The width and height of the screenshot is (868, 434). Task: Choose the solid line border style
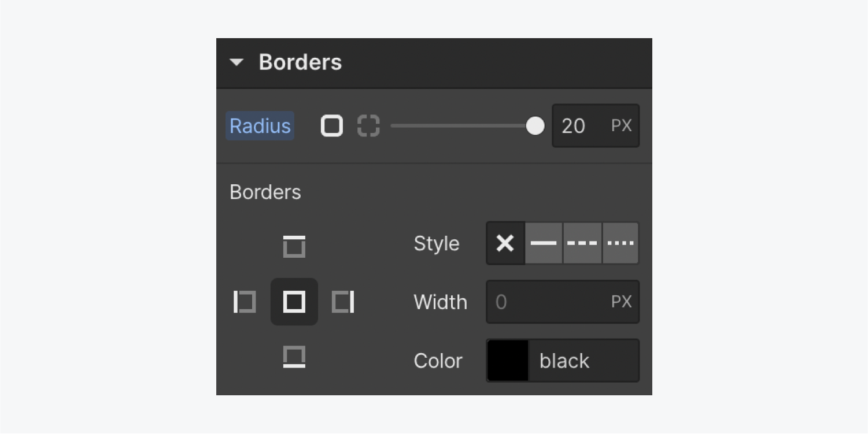coord(544,243)
